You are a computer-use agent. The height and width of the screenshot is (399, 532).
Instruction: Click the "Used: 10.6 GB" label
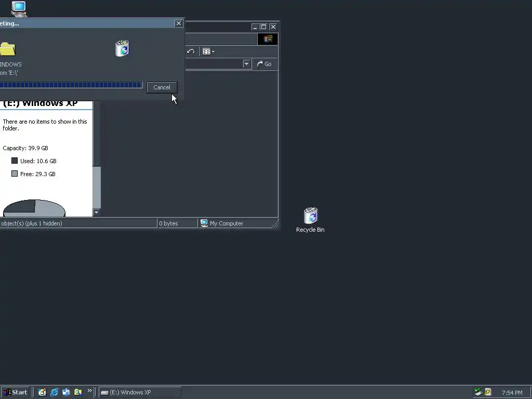[38, 161]
